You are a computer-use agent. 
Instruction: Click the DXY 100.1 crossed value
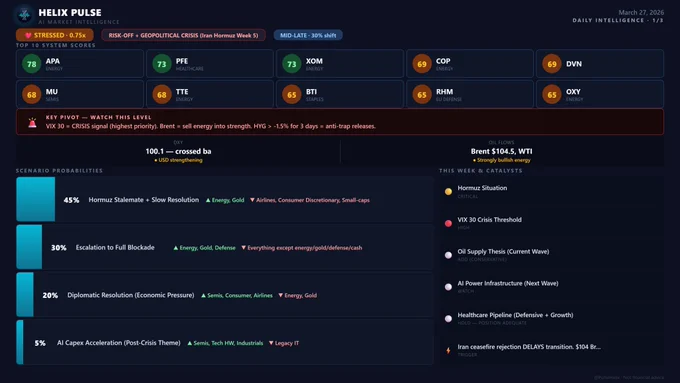point(178,151)
